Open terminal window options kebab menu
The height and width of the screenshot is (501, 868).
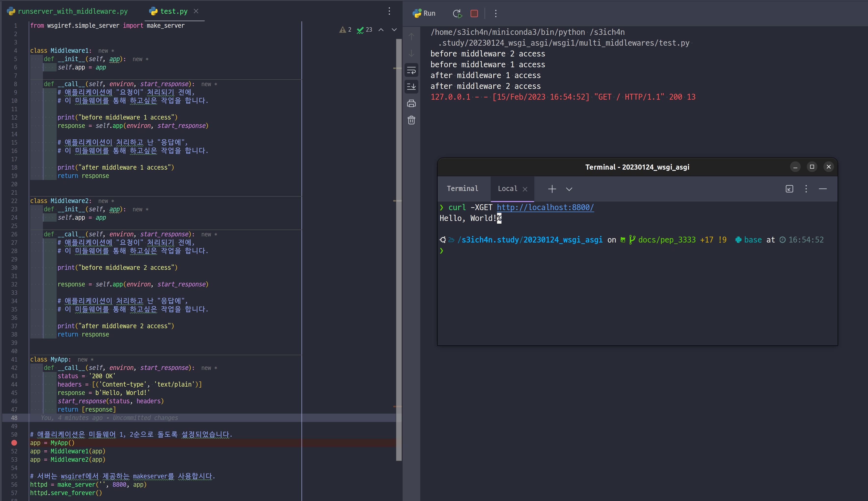tap(806, 189)
